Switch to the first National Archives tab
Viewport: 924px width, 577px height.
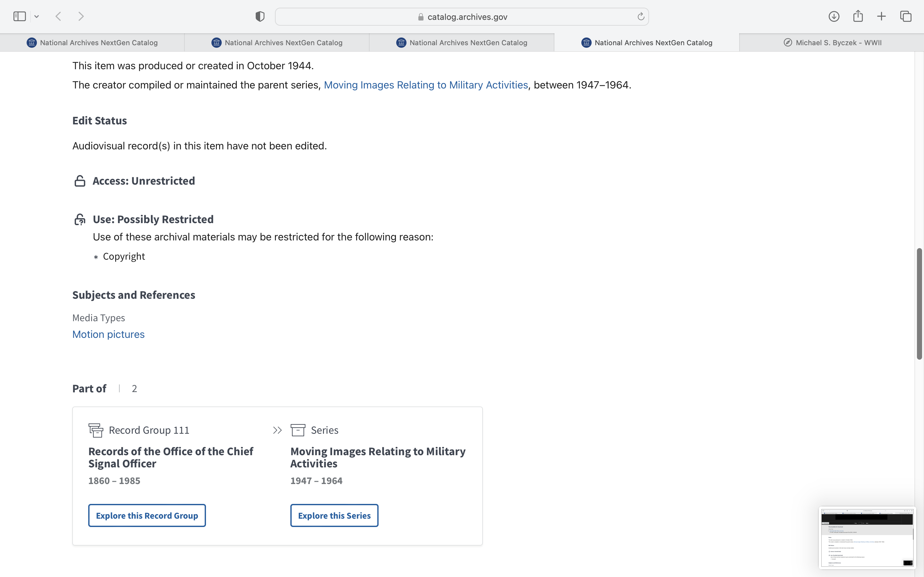pyautogui.click(x=92, y=43)
